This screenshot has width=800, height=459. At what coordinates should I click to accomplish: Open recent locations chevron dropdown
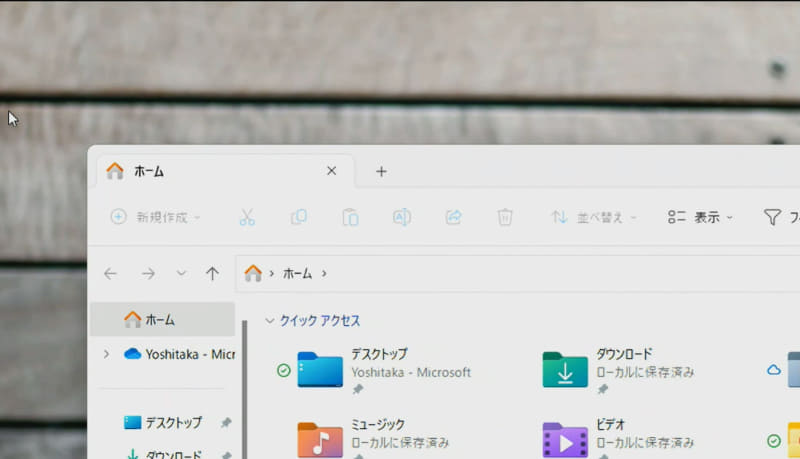tap(181, 273)
